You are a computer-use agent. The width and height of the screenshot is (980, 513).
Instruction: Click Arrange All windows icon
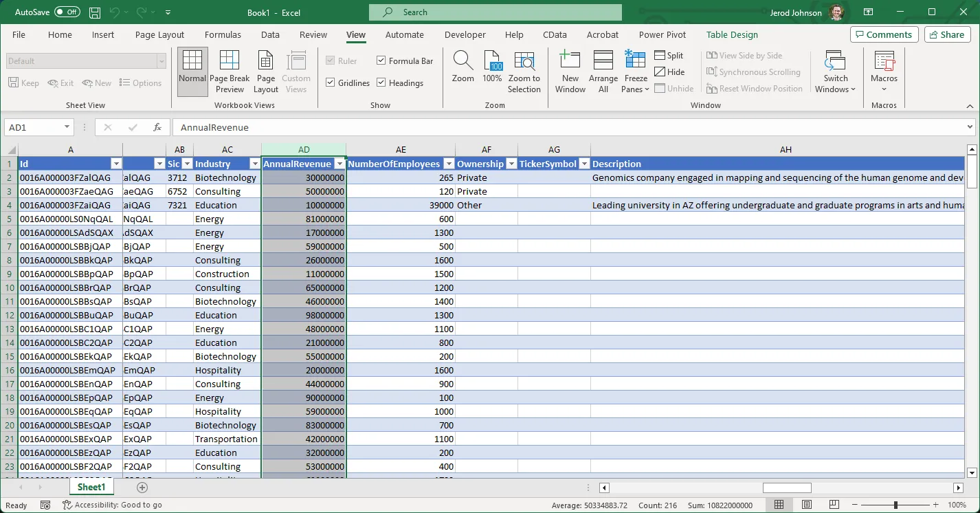click(x=603, y=71)
